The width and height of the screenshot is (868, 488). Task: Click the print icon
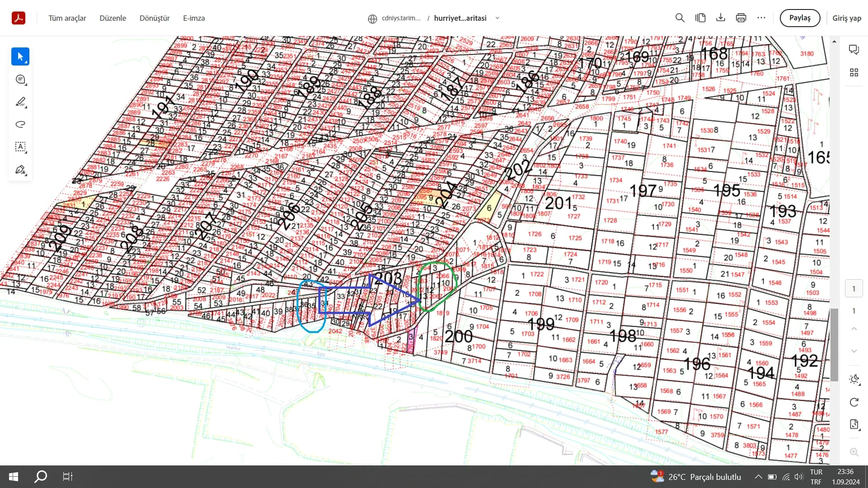point(741,18)
